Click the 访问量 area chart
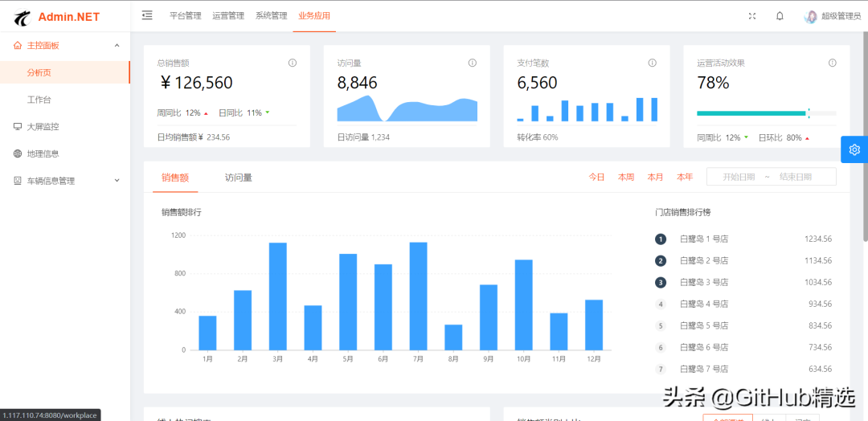868x421 pixels. tap(407, 108)
